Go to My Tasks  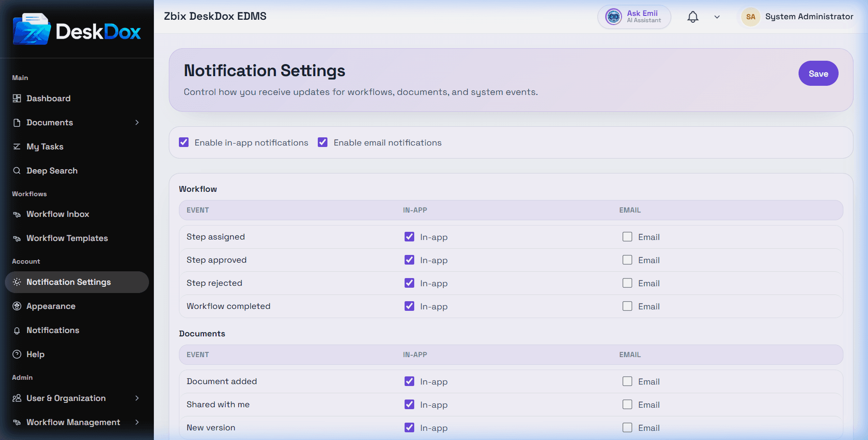77,147
